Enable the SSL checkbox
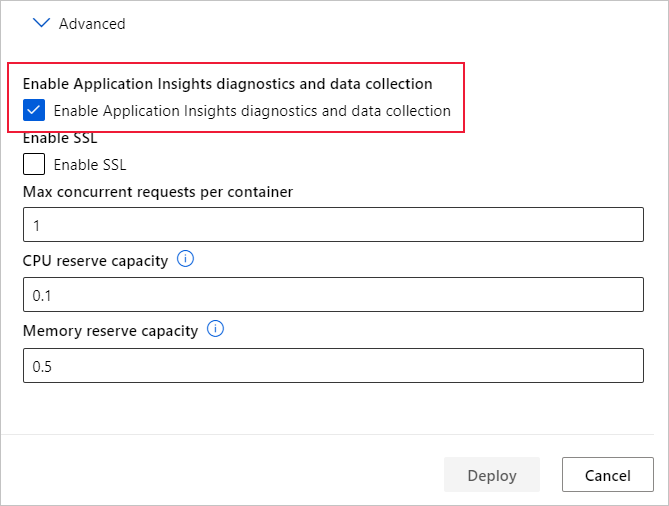 point(34,164)
